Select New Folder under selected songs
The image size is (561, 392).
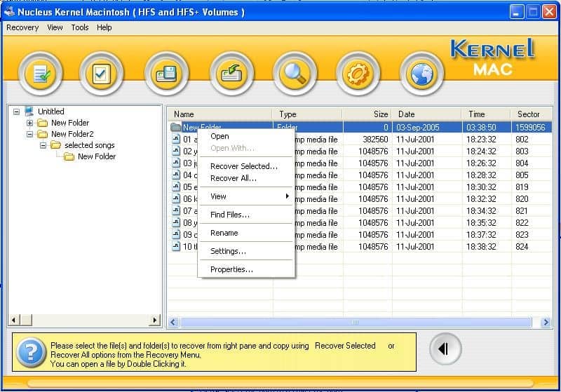point(97,156)
